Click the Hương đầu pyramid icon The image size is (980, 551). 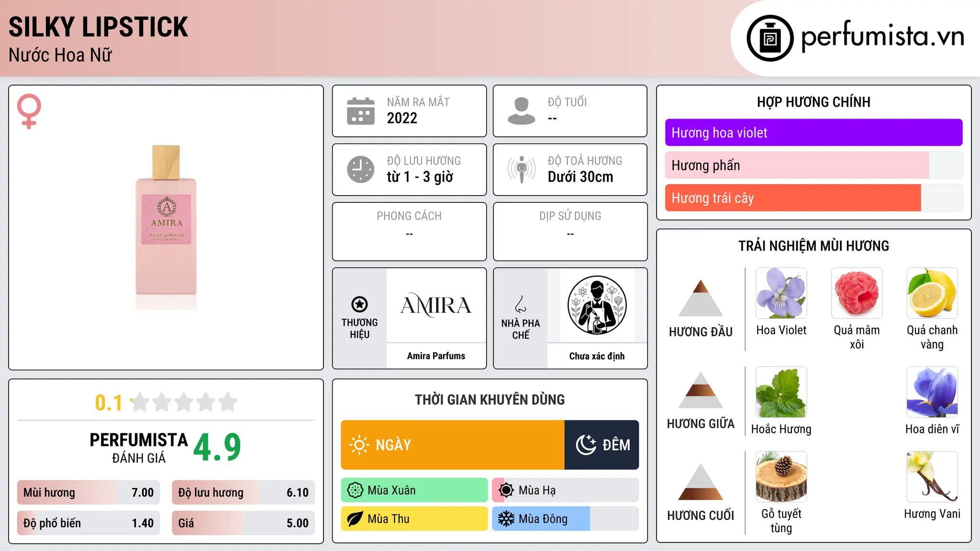coord(701,298)
